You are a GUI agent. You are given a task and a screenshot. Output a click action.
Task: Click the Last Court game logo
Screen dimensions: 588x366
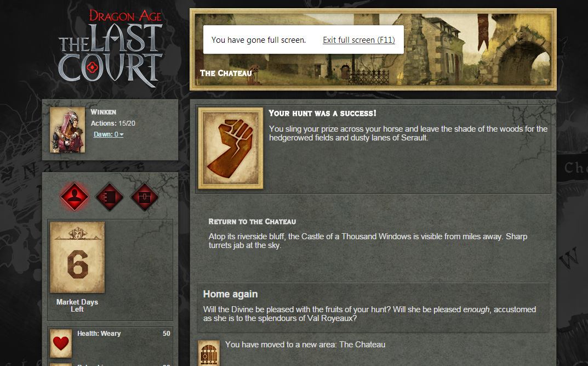coord(111,47)
